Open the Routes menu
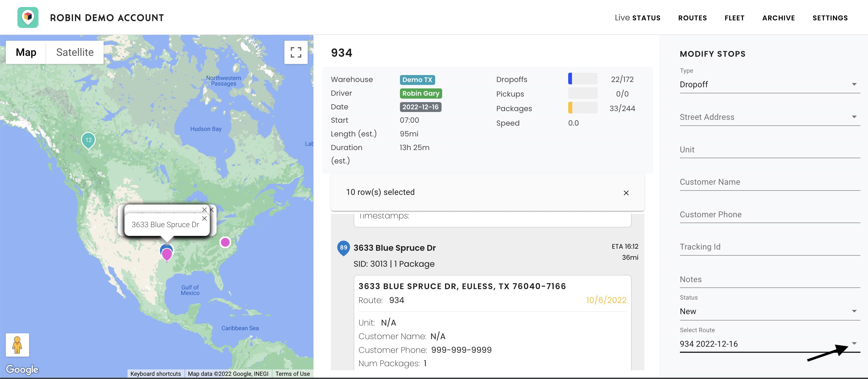This screenshot has width=868, height=379. coord(692,18)
